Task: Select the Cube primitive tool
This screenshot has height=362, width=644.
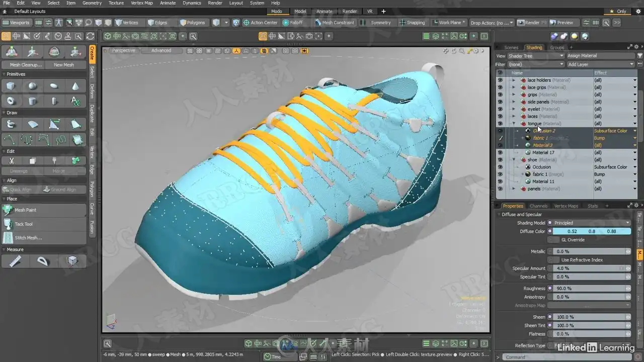Action: tap(11, 86)
